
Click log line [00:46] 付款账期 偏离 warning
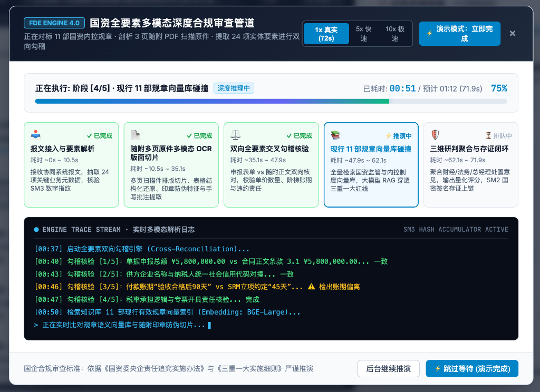[197, 287]
